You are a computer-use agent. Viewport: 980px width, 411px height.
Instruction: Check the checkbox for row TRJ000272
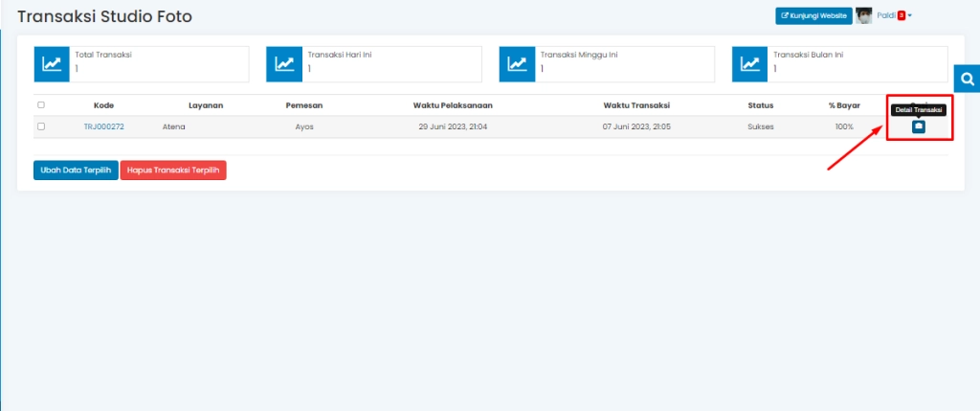click(x=41, y=126)
